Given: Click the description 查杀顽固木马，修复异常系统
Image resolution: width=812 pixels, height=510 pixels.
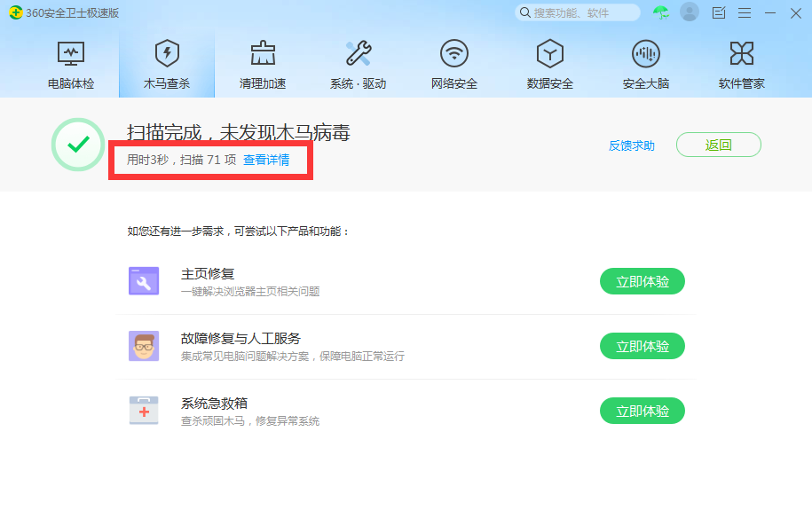Looking at the screenshot, I should 250,421.
